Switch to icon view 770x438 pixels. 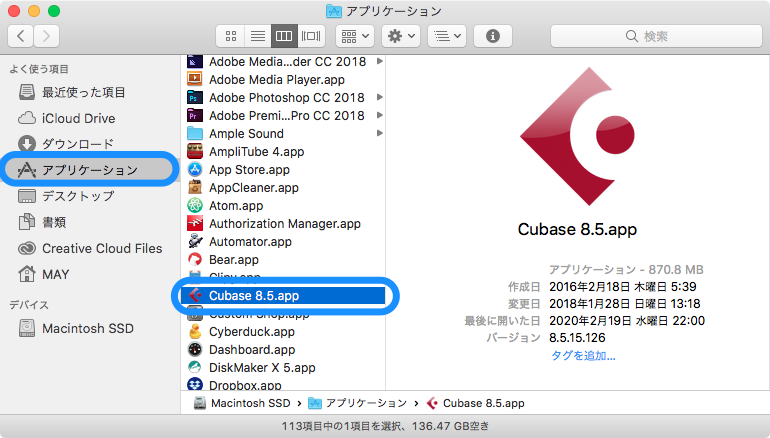coord(231,36)
